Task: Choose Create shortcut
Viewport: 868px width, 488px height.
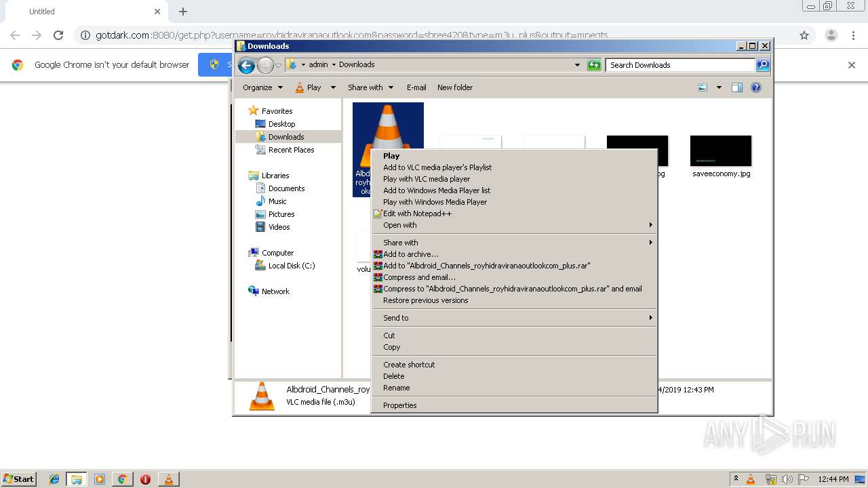Action: pyautogui.click(x=513, y=365)
